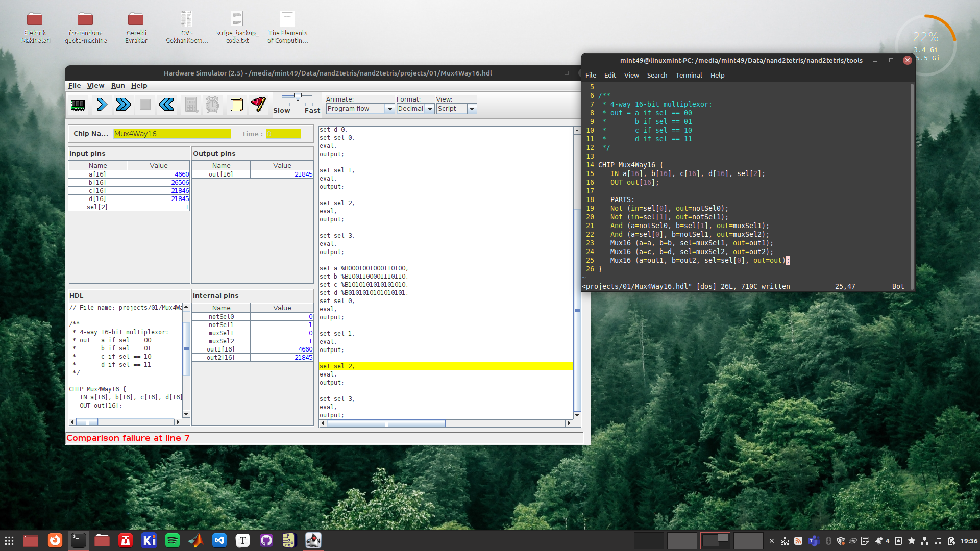This screenshot has width=980, height=551.
Task: Click the Run simulation step icon
Action: [x=101, y=103]
